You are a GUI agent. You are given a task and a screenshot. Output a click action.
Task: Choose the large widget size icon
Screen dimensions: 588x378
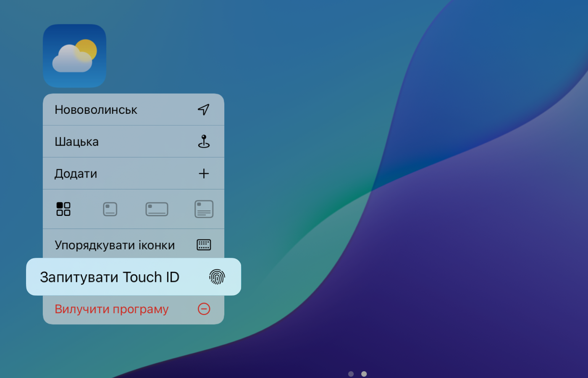[x=204, y=209]
